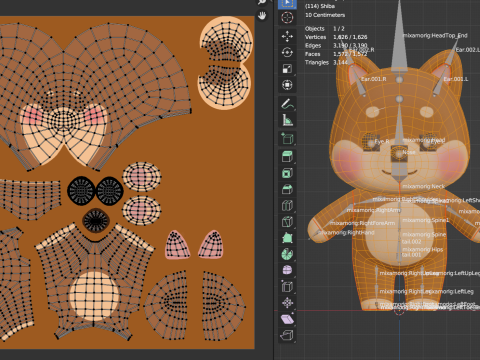Select the Rip Region tool
This screenshot has height=360, width=480.
click(287, 335)
